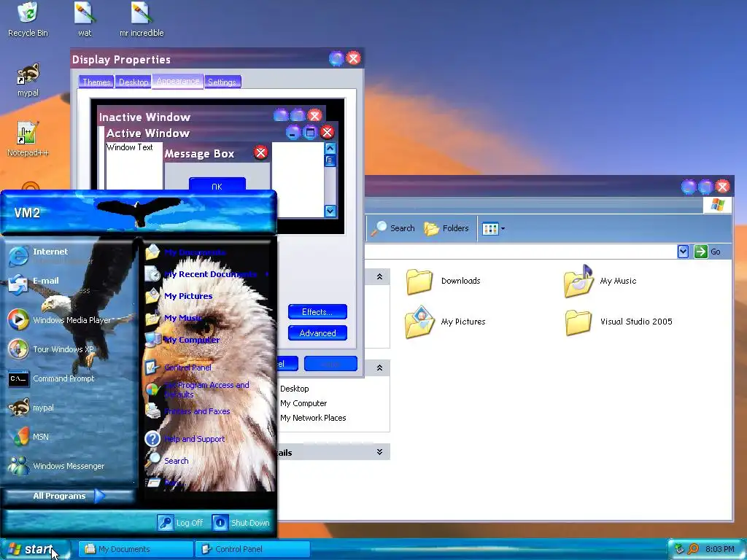This screenshot has height=560, width=747.
Task: Click Log Off in the Start menu
Action: click(x=181, y=522)
